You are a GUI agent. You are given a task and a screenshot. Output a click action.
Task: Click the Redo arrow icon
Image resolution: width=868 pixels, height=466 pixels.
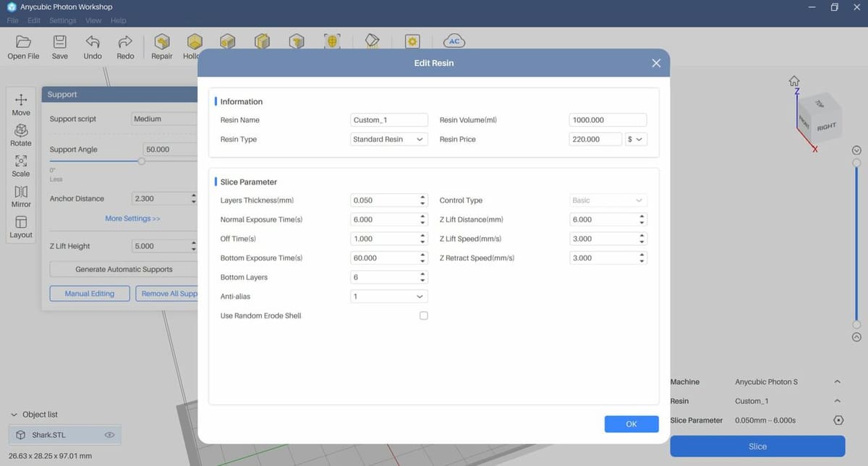[125, 41]
